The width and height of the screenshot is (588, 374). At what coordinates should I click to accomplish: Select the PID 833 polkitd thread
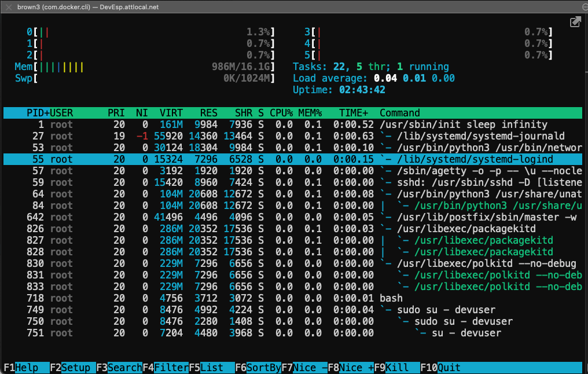coord(293,287)
